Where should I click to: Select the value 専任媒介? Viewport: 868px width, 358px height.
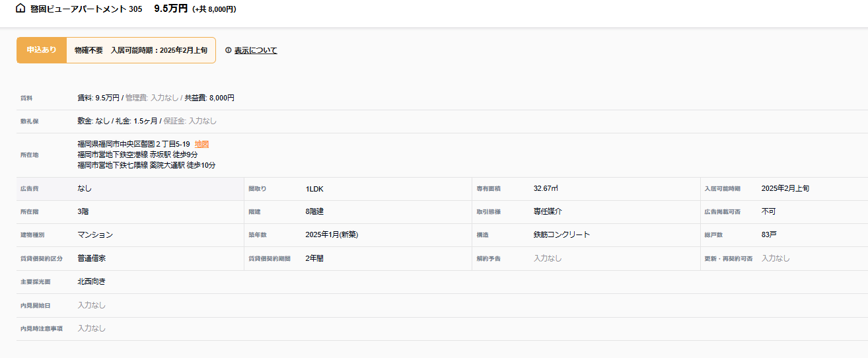(x=548, y=211)
